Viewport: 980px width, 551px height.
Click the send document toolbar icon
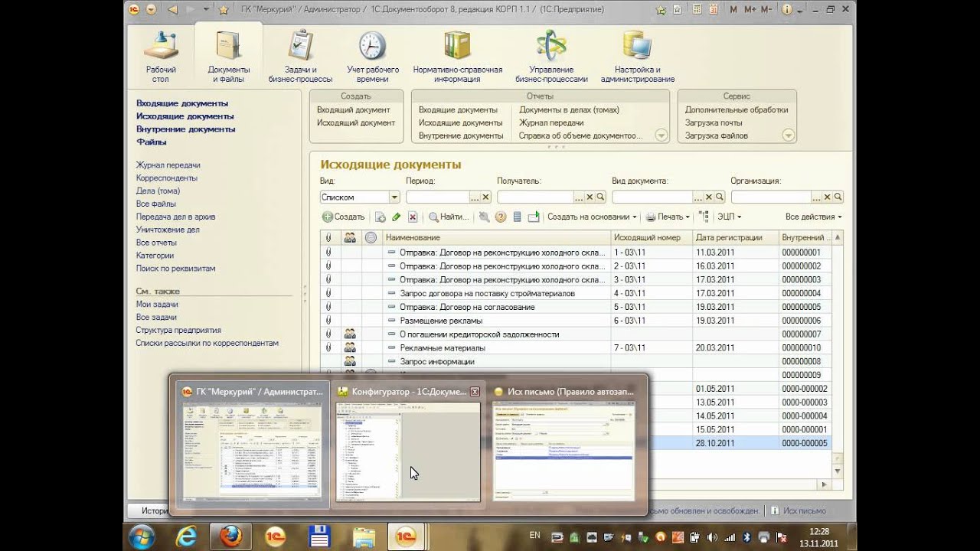[534, 217]
